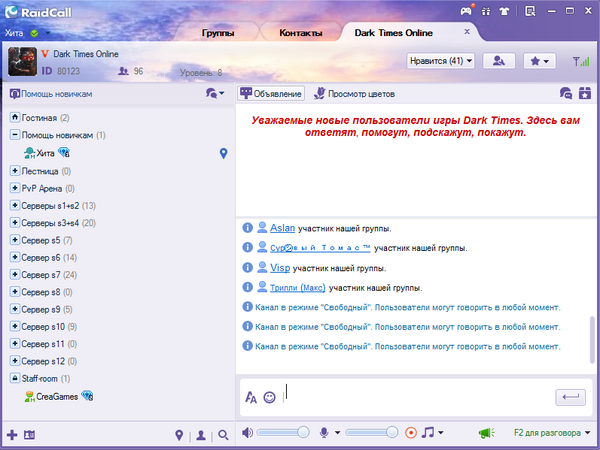Click the user filter icon in bottom bar
600x450 pixels.
tap(201, 435)
